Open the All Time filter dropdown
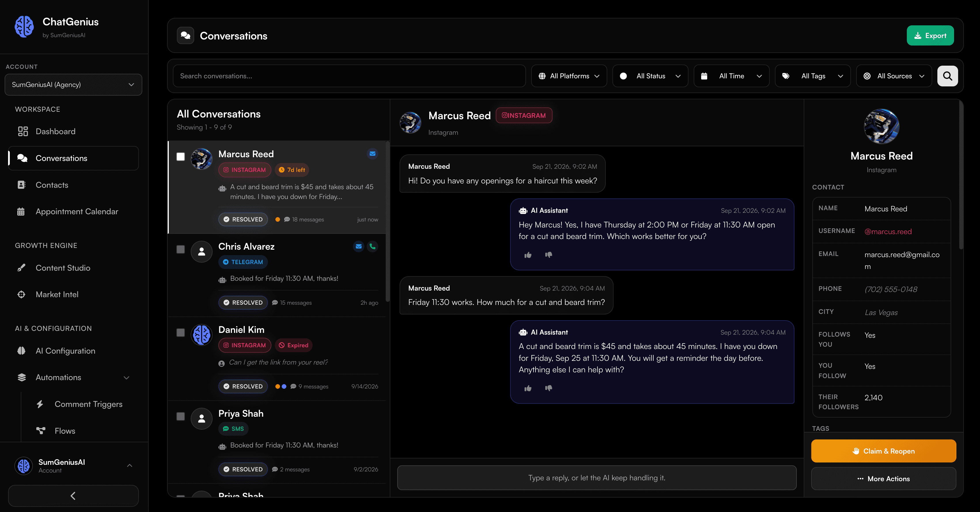The width and height of the screenshot is (980, 512). [x=731, y=76]
